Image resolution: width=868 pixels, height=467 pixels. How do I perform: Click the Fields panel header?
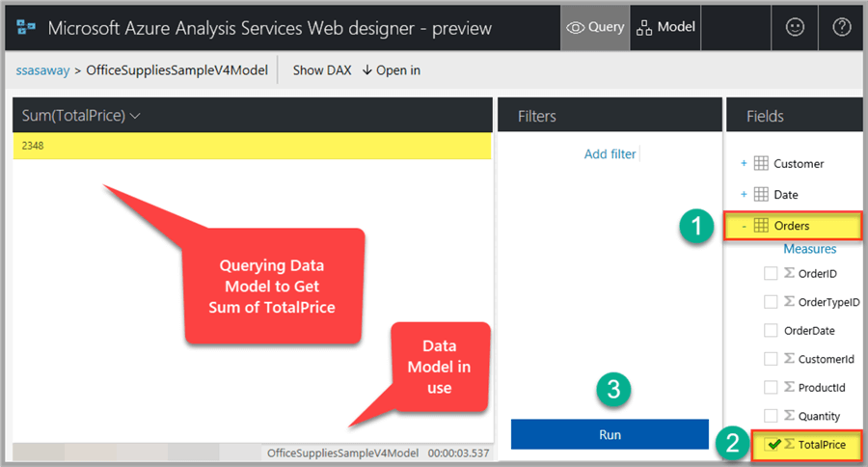[795, 115]
